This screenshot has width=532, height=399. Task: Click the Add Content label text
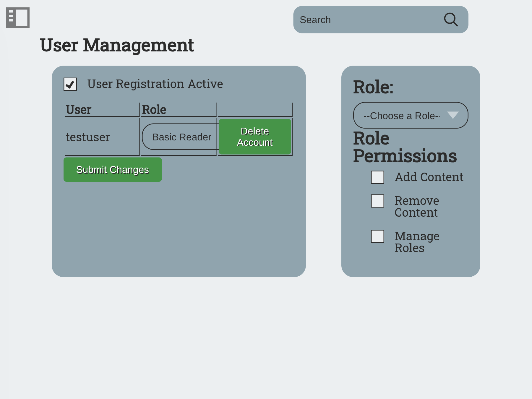pyautogui.click(x=429, y=177)
